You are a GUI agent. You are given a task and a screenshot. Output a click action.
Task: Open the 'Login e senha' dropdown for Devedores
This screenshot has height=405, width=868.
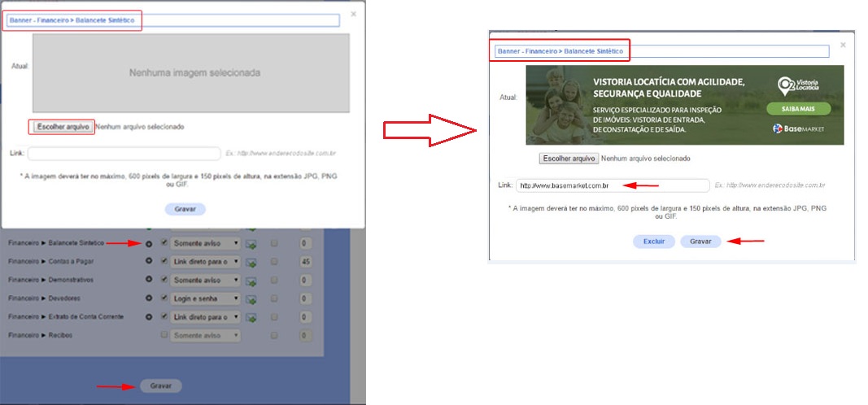[x=205, y=298]
